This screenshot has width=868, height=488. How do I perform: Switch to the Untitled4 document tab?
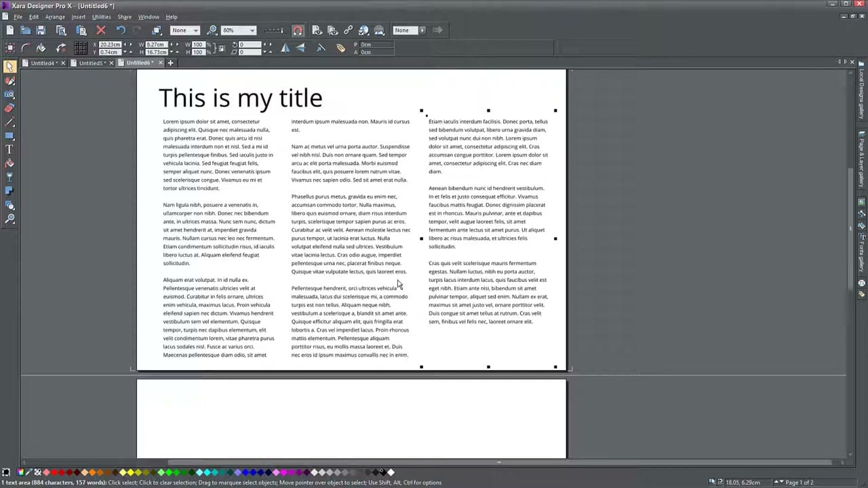42,62
